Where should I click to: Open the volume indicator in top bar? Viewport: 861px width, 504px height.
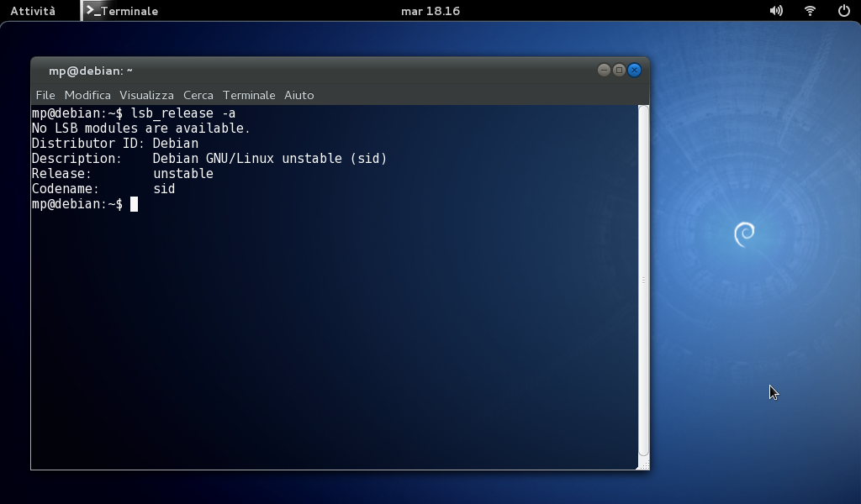[776, 11]
